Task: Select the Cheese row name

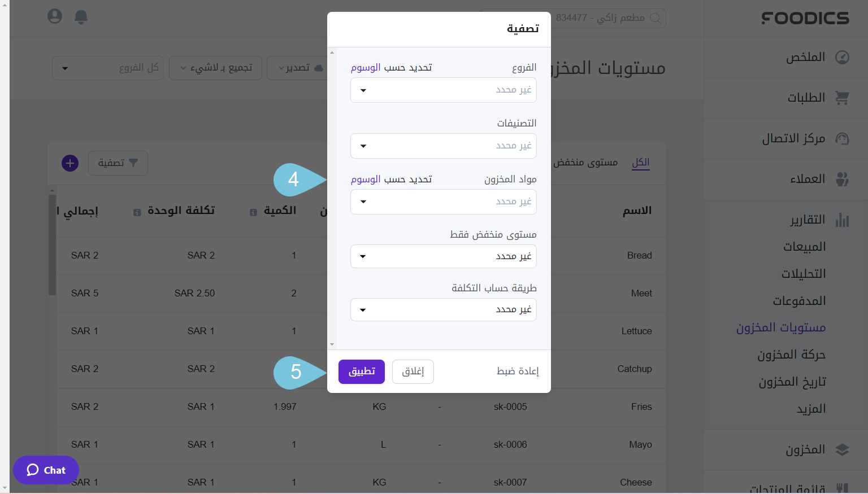Action: pos(636,483)
